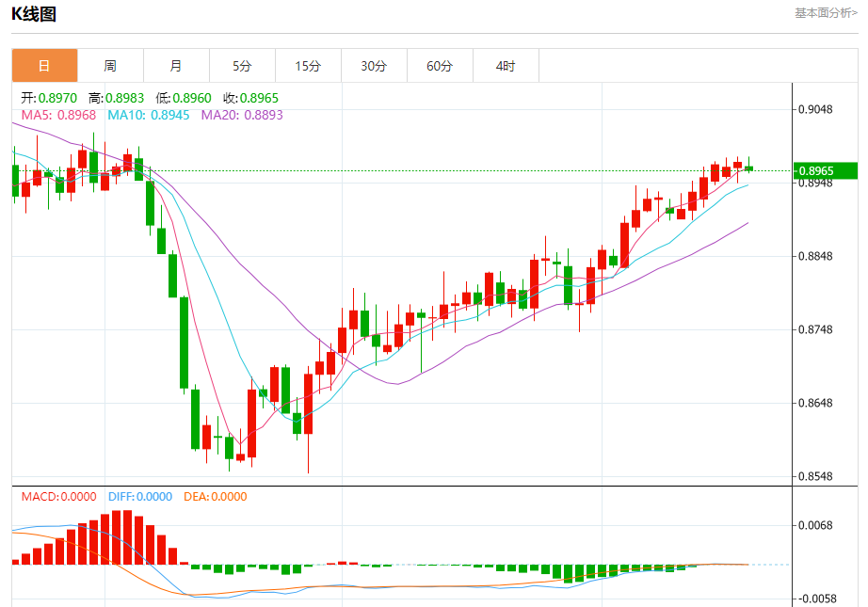Viewport: 868px width, 607px height.
Task: Click the 0.8548 price axis label
Action: (x=815, y=476)
